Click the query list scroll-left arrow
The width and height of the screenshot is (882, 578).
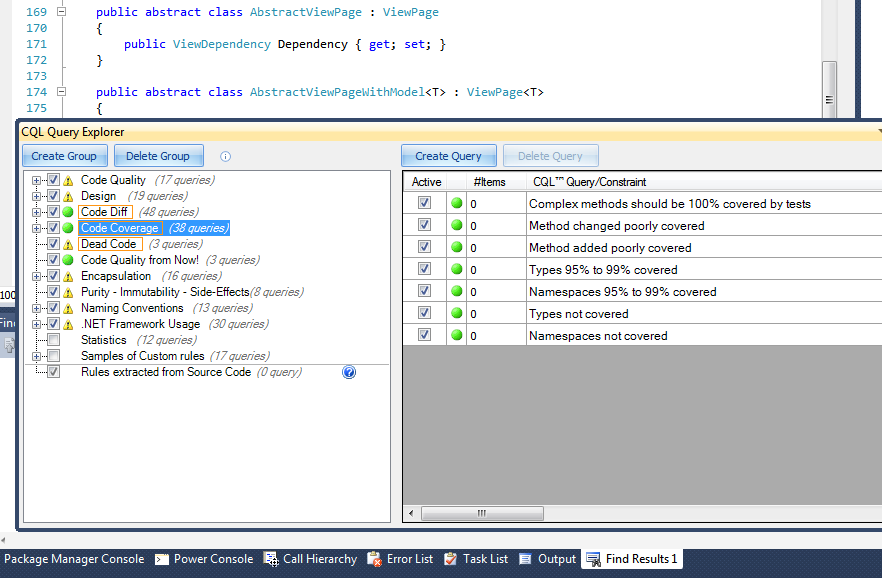[x=411, y=513]
